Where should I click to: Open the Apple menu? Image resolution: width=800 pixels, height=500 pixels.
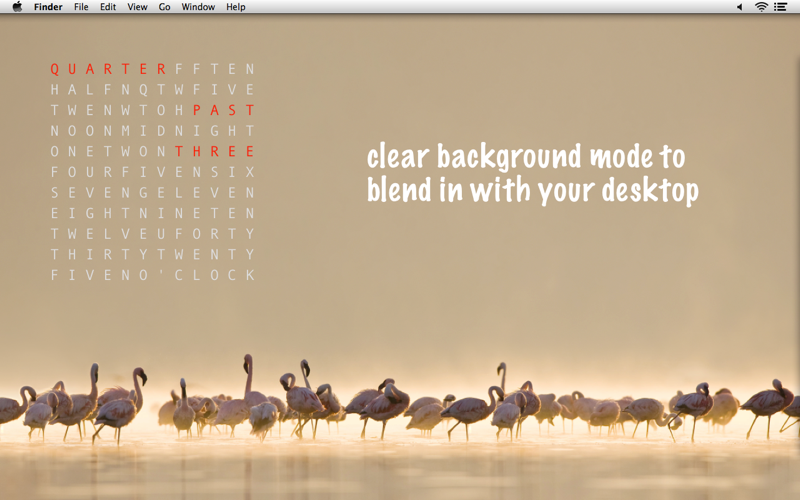point(17,7)
